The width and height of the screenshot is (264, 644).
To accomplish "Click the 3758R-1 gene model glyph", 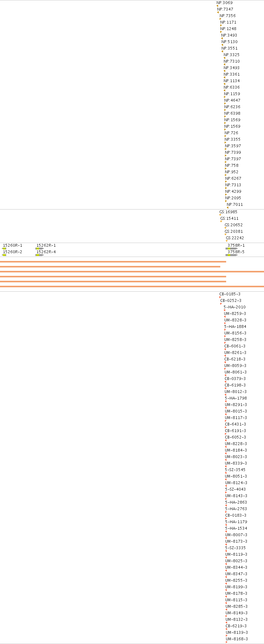I will 232,249.
